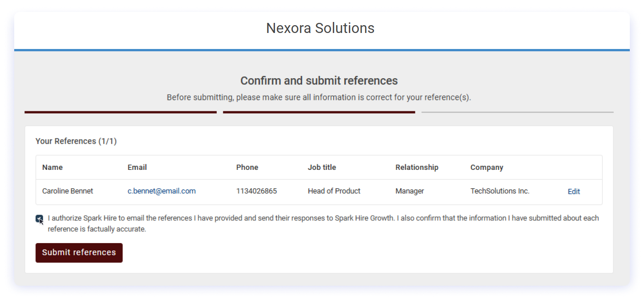
Task: Click the c.bennet@email.com email link
Action: 161,191
